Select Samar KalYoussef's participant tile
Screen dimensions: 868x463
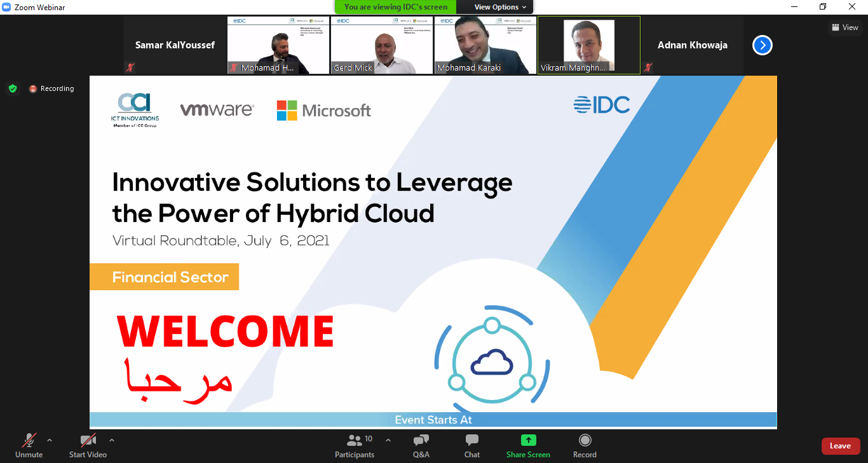click(175, 45)
